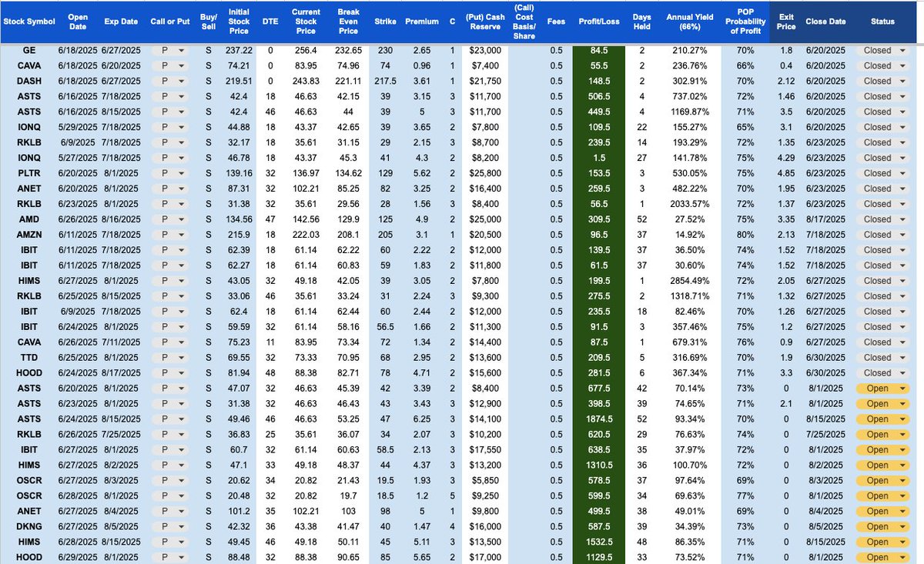Click the TTD stock symbol cell
This screenshot has width=924, height=564.
pyautogui.click(x=29, y=358)
